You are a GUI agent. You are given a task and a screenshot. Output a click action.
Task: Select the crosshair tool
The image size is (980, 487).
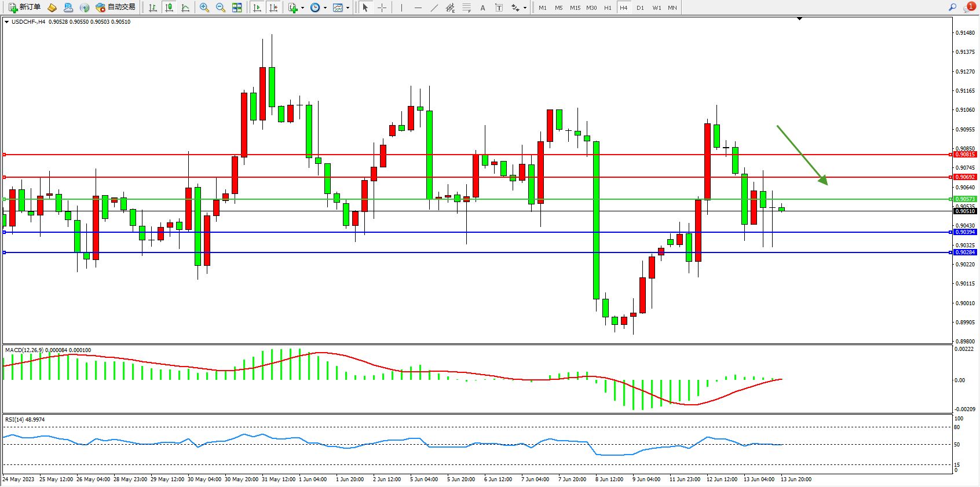coord(382,8)
